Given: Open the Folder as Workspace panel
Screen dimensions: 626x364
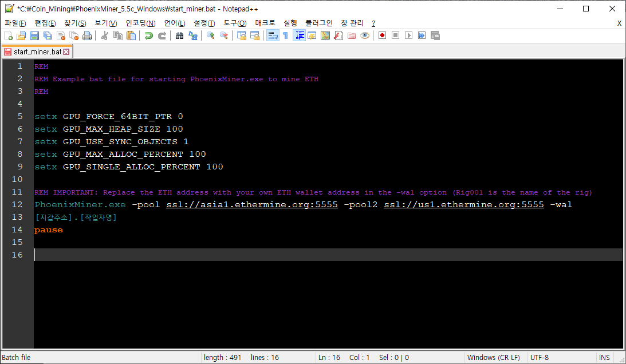Looking at the screenshot, I should [352, 35].
